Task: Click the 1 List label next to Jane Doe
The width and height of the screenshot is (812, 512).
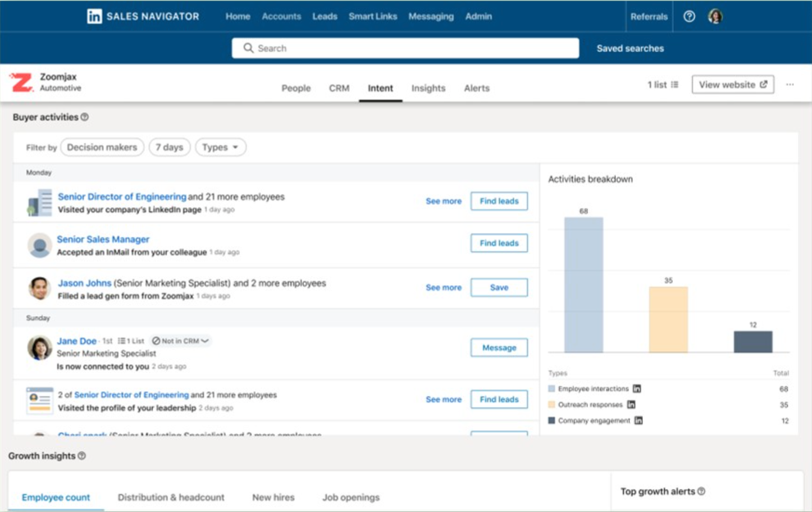Action: [131, 341]
